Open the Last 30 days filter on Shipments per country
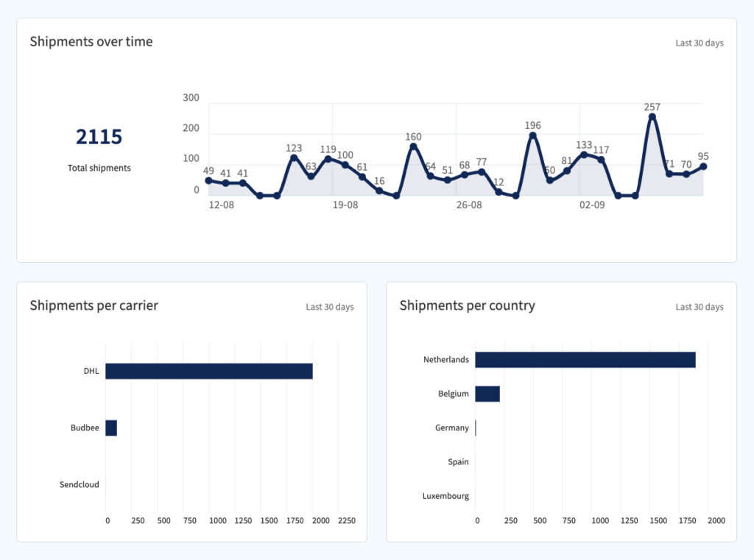 click(x=697, y=307)
